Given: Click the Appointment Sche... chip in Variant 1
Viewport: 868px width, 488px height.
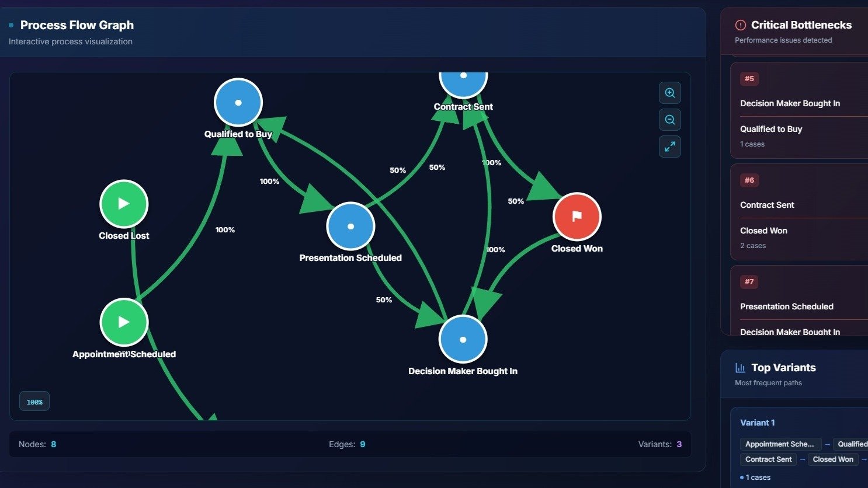Looking at the screenshot, I should click(x=780, y=444).
